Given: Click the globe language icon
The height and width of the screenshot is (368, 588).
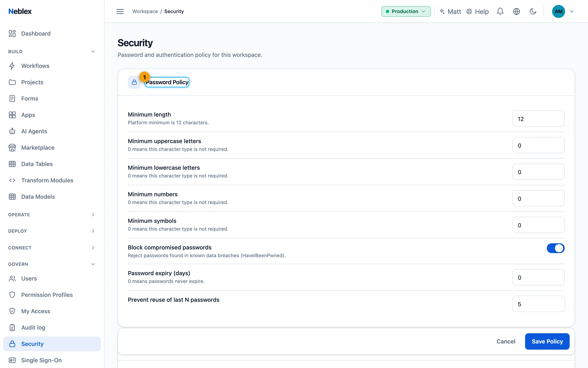Looking at the screenshot, I should coord(516,11).
